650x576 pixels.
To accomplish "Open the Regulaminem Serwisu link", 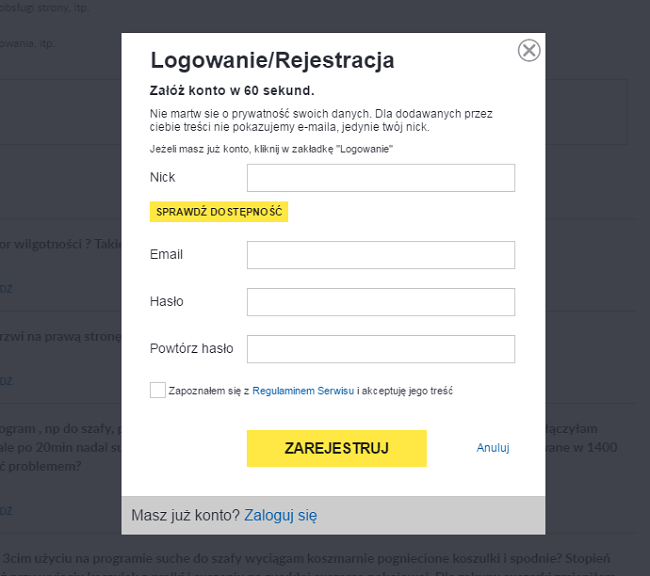I will pyautogui.click(x=303, y=391).
